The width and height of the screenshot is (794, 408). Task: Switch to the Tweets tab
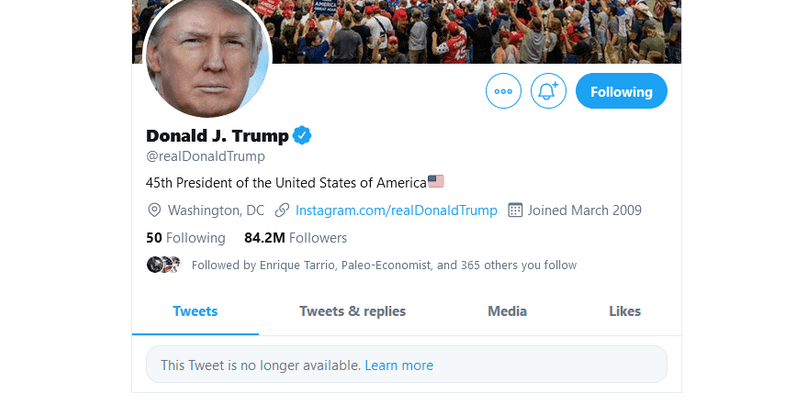coord(195,311)
